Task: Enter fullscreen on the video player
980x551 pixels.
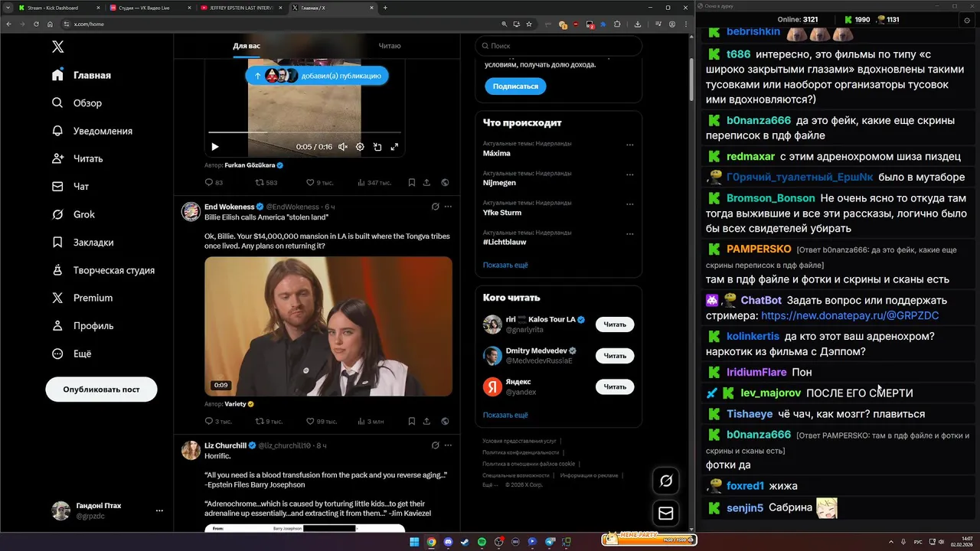Action: (394, 147)
